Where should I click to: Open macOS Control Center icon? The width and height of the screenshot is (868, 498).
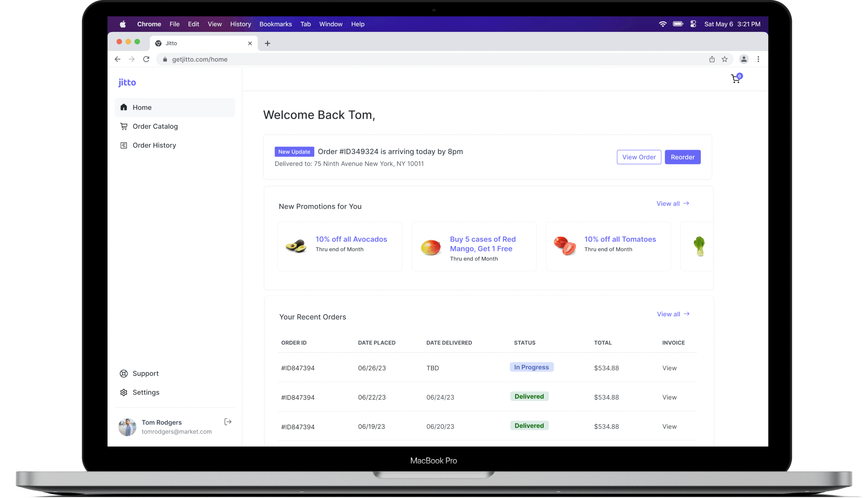tap(693, 24)
